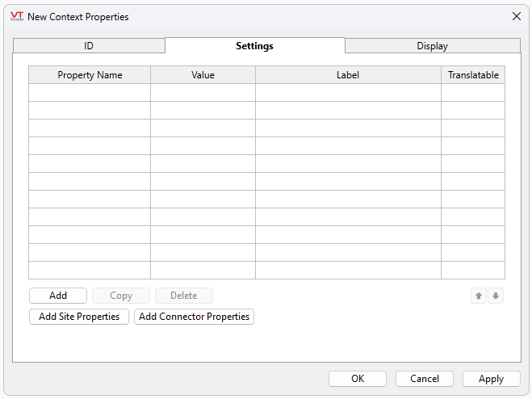Click the Property Name column header

click(90, 74)
